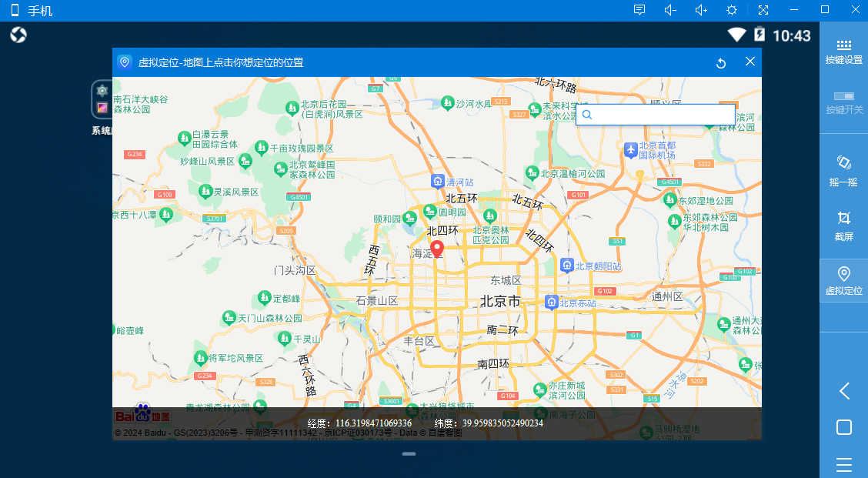Decrease volume using the title bar speaker
Viewport: 868px width, 478px height.
669,10
